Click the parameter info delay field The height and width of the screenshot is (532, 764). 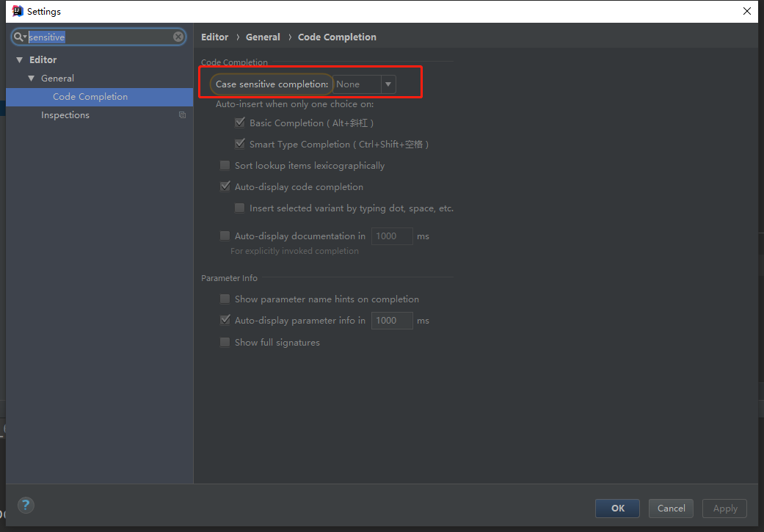(392, 321)
